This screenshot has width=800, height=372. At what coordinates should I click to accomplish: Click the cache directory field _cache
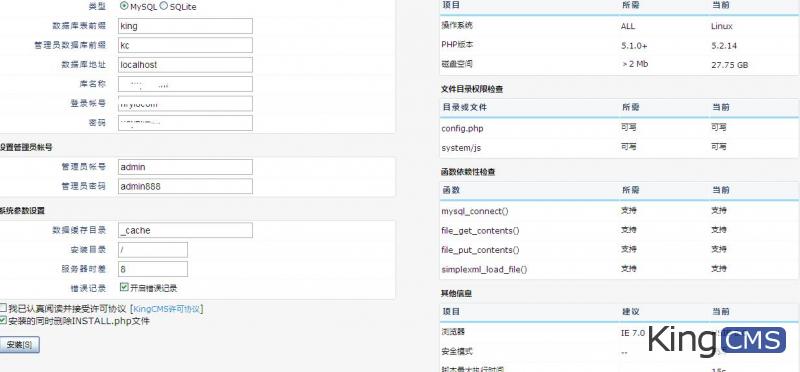[x=185, y=230]
